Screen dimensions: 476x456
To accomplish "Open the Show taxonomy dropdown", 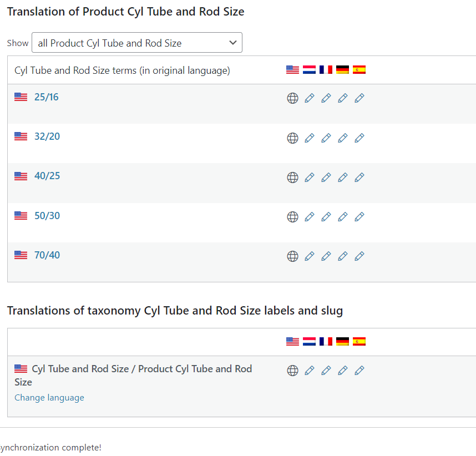I will click(x=137, y=43).
